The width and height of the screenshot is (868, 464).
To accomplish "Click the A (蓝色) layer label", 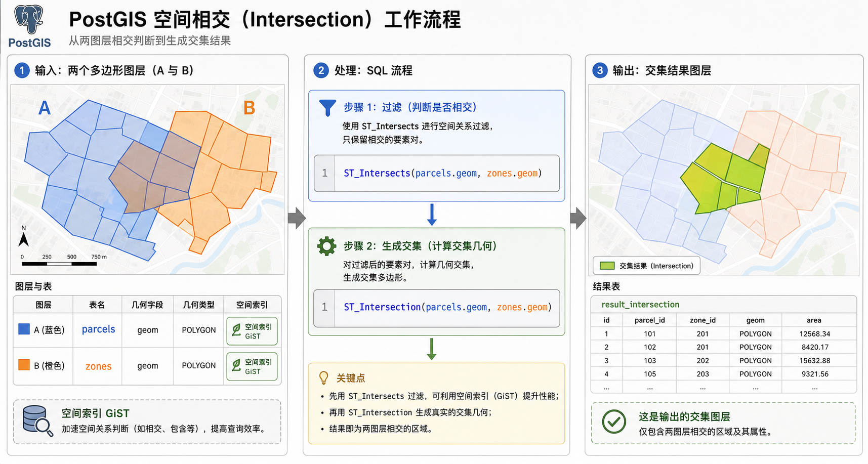I will 49,330.
